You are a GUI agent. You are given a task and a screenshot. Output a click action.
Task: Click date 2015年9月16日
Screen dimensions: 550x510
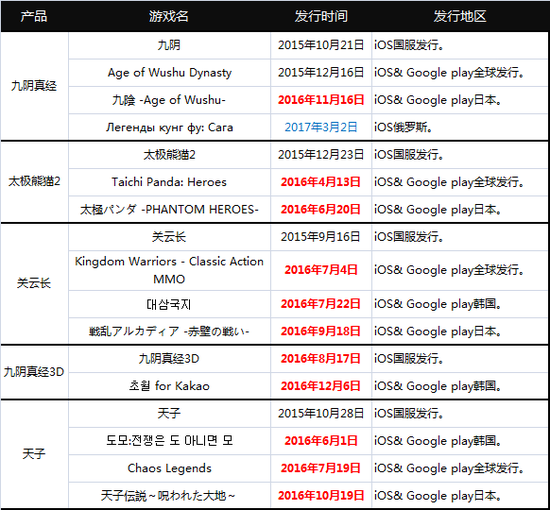321,237
